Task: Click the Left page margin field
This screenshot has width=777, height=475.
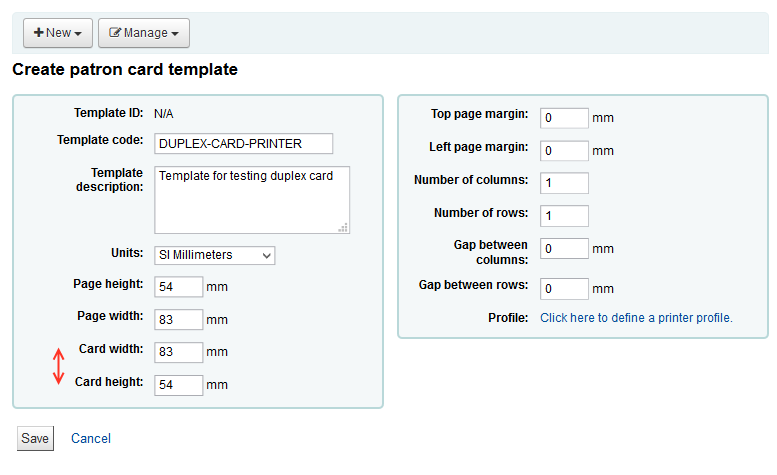Action: [x=564, y=150]
